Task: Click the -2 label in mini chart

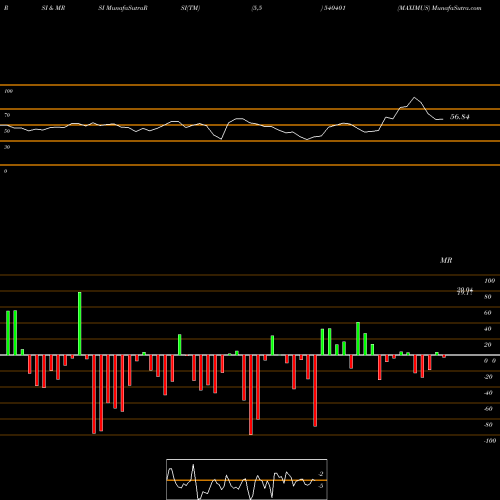Action: click(321, 474)
